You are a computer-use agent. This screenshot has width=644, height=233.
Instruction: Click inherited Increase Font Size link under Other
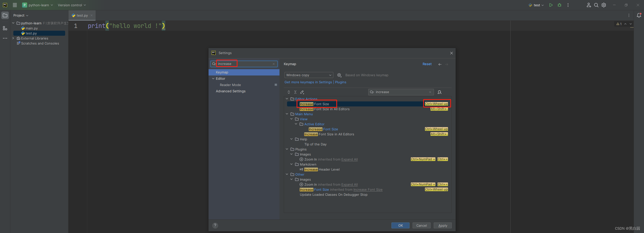368,190
